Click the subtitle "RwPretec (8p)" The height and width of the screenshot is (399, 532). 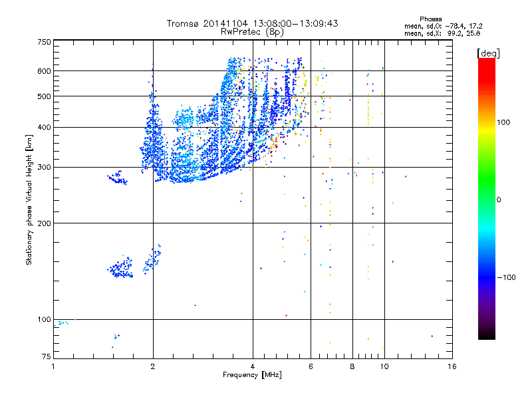click(x=252, y=32)
